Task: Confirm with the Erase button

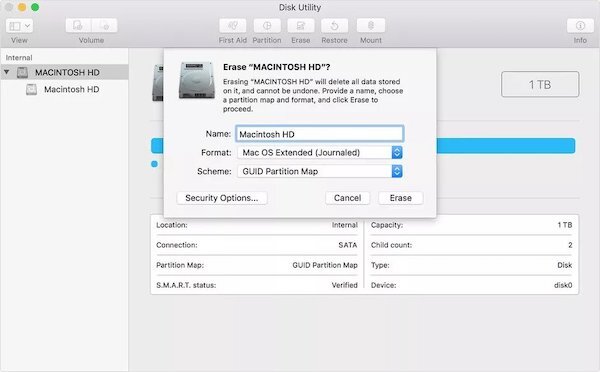Action: (x=401, y=198)
